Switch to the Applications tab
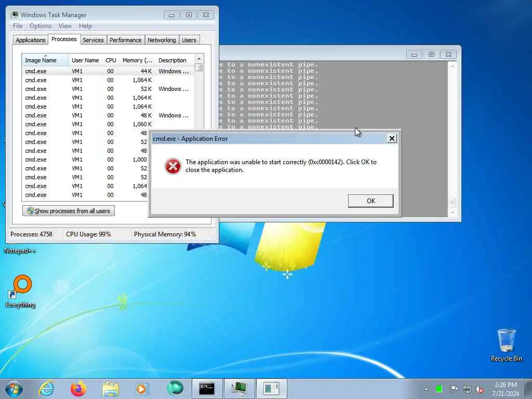This screenshot has height=399, width=532. [31, 40]
